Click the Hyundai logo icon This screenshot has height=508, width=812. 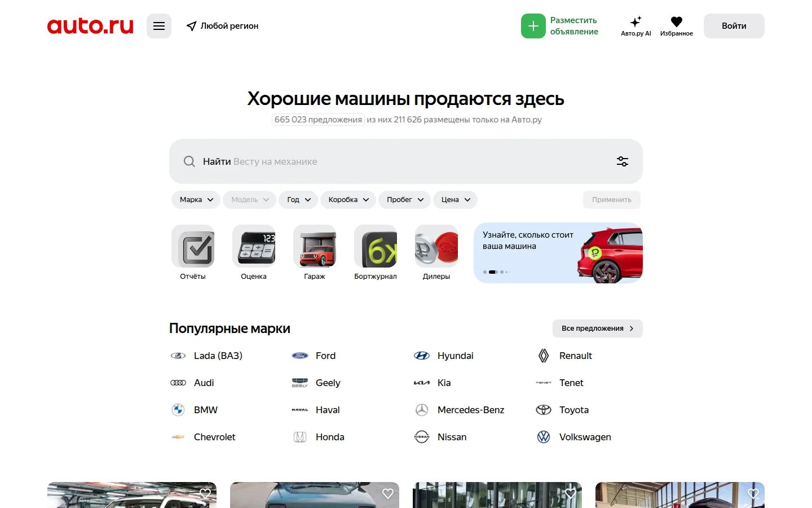click(422, 356)
